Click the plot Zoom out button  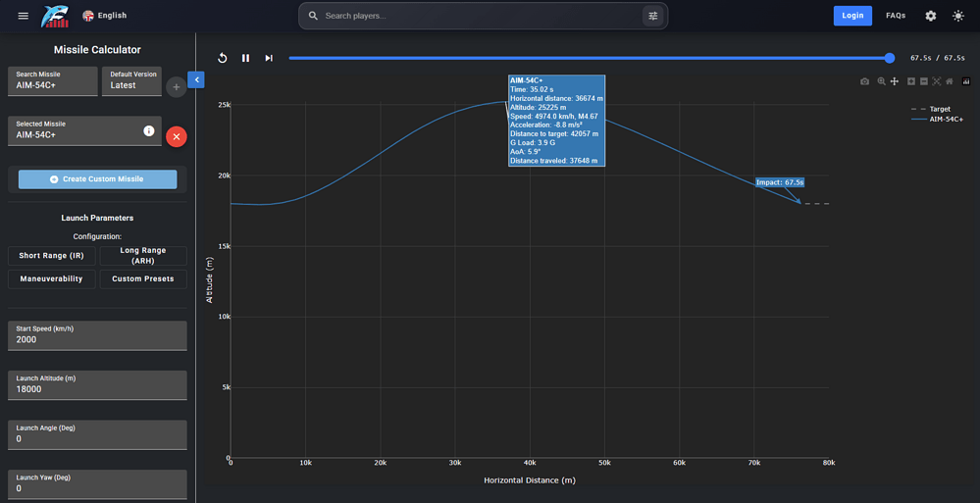pos(924,81)
